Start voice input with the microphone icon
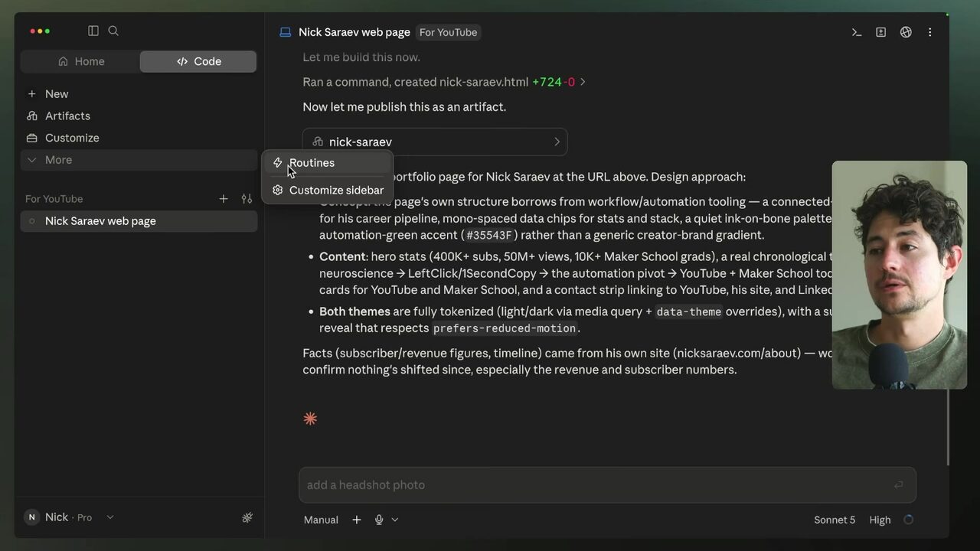 [379, 520]
